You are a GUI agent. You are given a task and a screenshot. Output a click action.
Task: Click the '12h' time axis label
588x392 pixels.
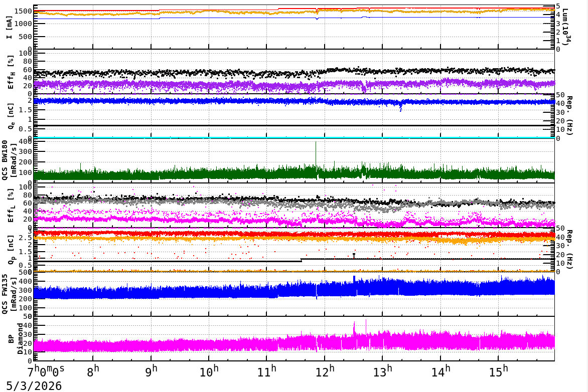pos(325,371)
